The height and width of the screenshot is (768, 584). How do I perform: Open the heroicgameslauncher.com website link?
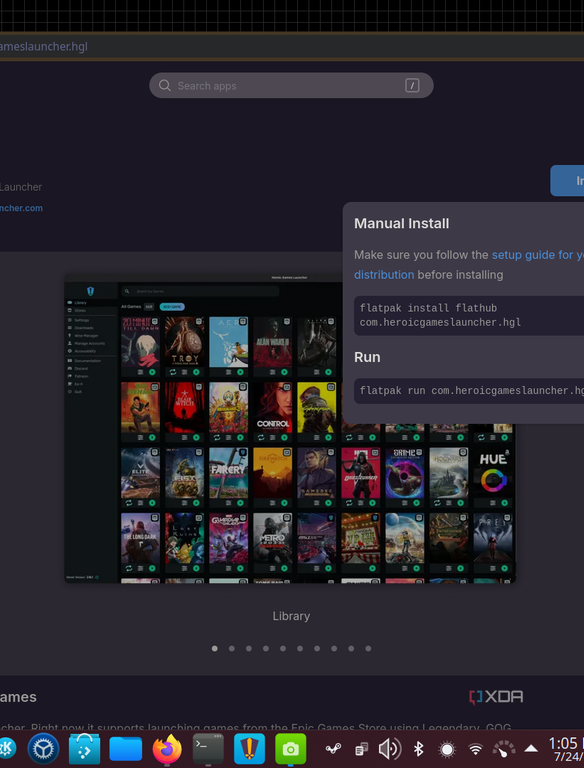[x=21, y=208]
